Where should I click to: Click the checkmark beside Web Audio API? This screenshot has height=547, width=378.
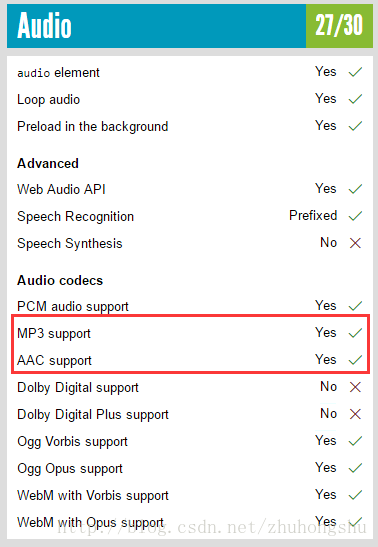[x=355, y=189]
